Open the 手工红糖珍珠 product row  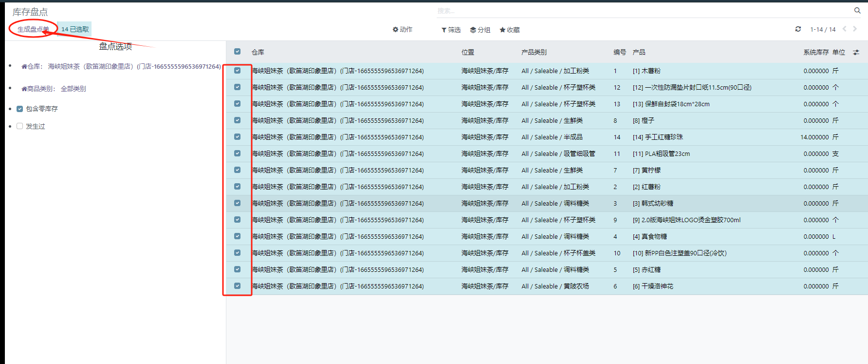pyautogui.click(x=658, y=137)
